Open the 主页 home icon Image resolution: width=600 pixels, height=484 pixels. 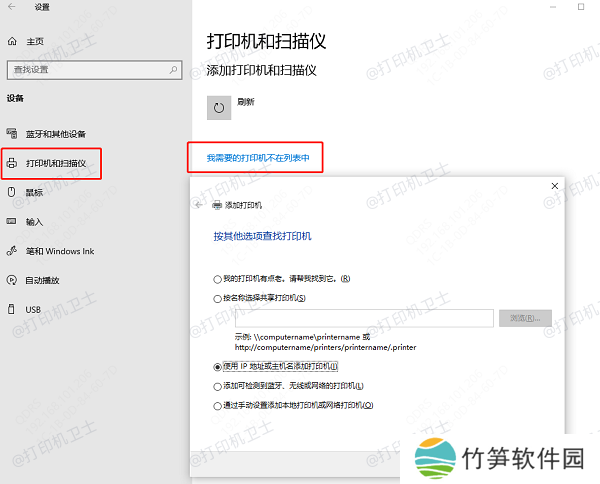point(12,41)
